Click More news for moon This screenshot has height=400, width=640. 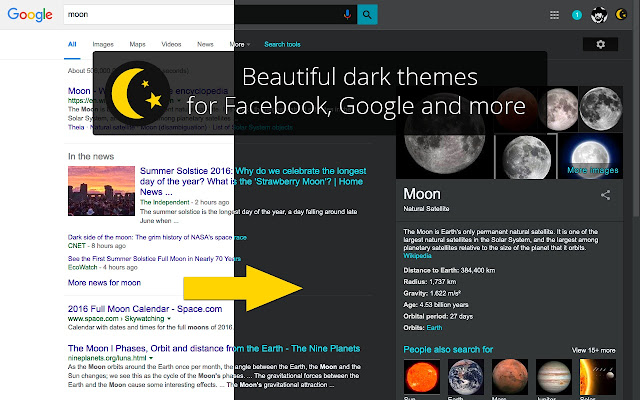tap(104, 282)
